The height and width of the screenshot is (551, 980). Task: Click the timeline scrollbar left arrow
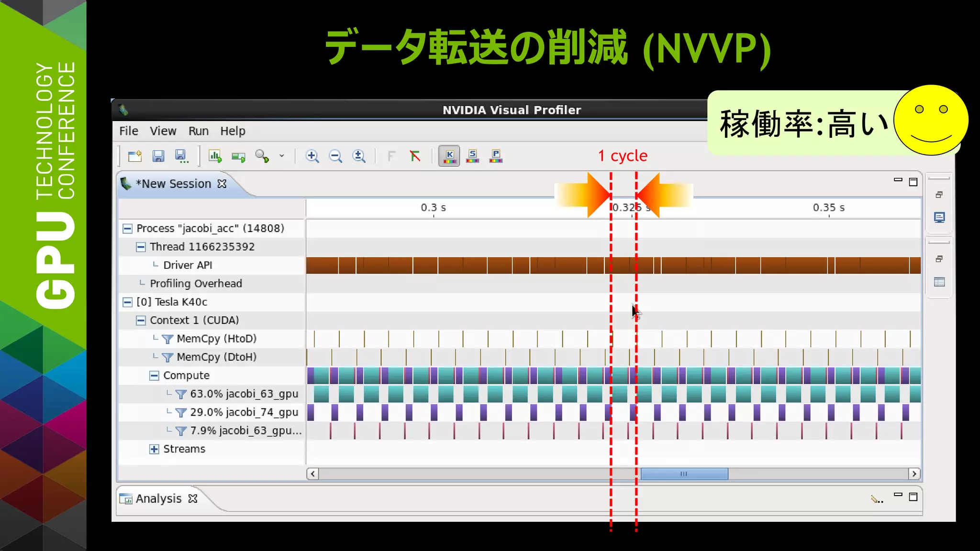[312, 474]
